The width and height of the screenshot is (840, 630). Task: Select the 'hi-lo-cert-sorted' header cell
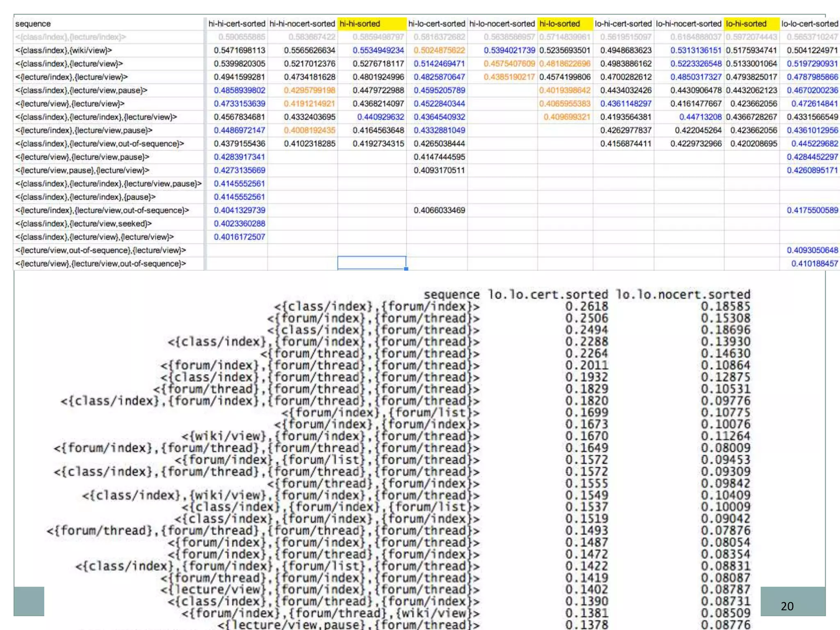[437, 24]
